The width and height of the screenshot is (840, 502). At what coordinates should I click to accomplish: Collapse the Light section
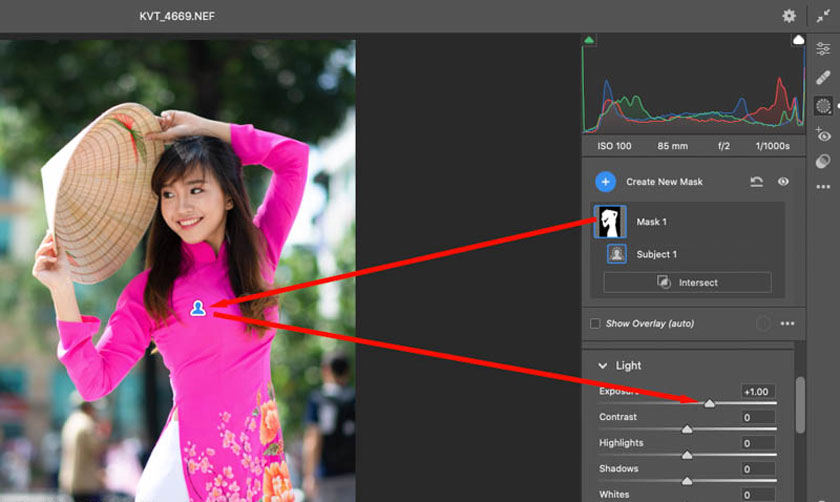(x=602, y=366)
